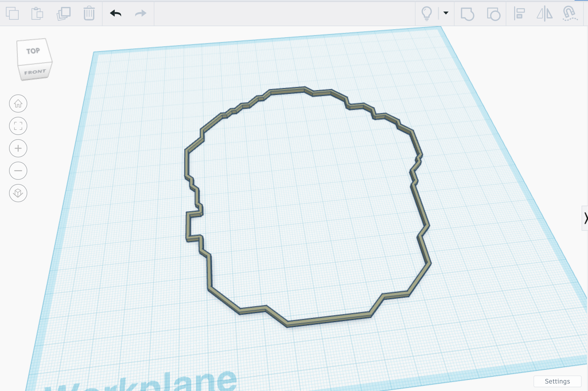Click the FRONT face of view cube
The width and height of the screenshot is (588, 391).
coord(35,72)
